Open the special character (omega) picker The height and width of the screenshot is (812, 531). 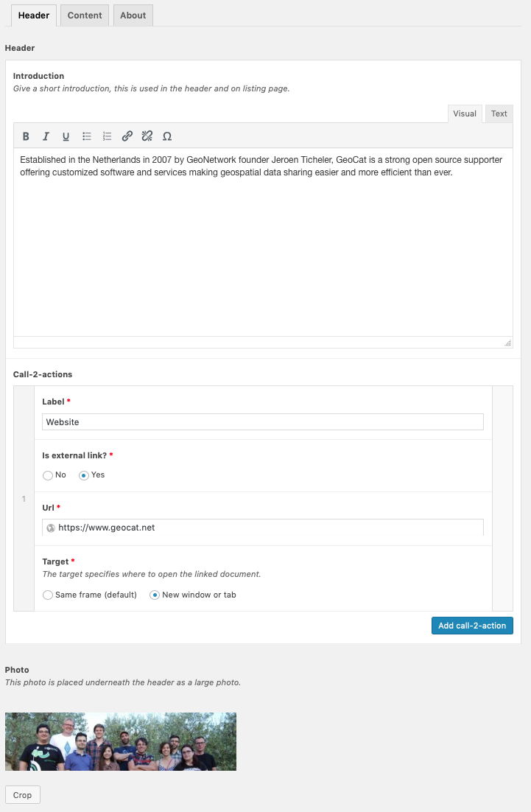167,136
